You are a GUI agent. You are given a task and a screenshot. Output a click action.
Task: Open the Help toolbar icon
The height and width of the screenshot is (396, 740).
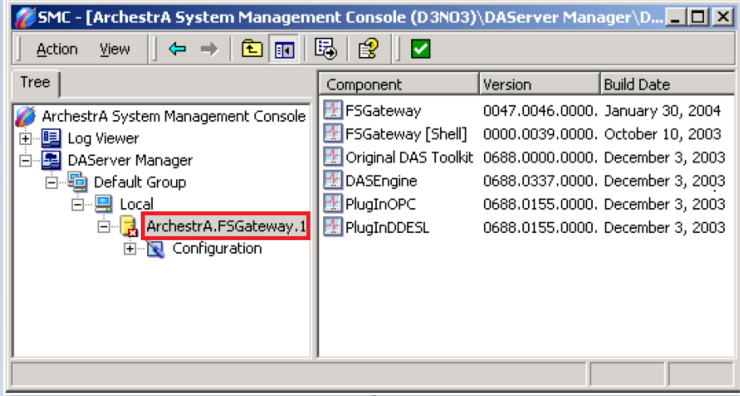click(368, 49)
